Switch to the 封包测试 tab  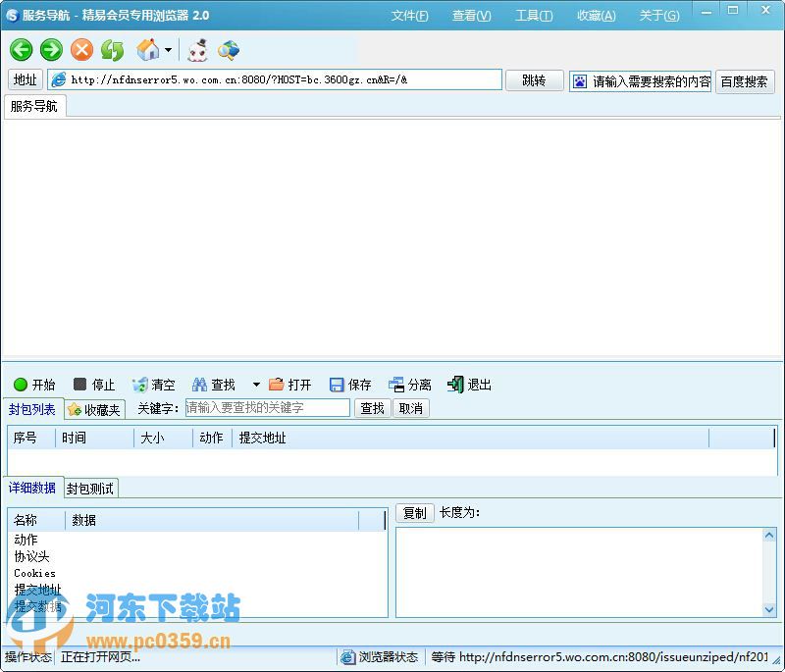click(90, 489)
